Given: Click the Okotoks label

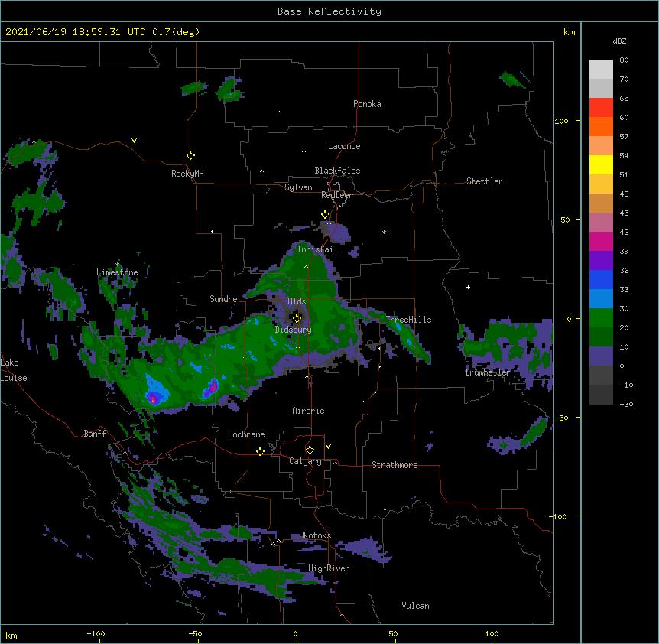Looking at the screenshot, I should click(315, 535).
